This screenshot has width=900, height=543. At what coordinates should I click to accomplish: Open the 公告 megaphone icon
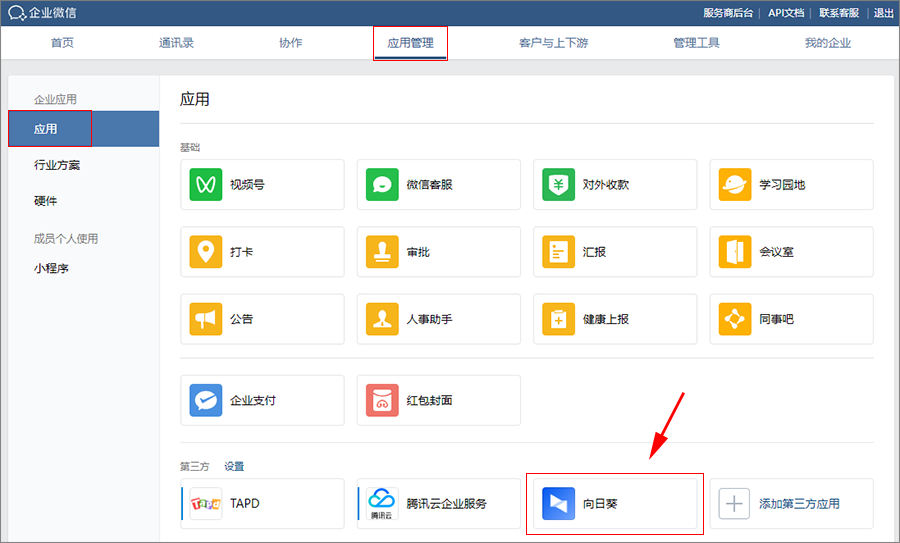coord(206,319)
